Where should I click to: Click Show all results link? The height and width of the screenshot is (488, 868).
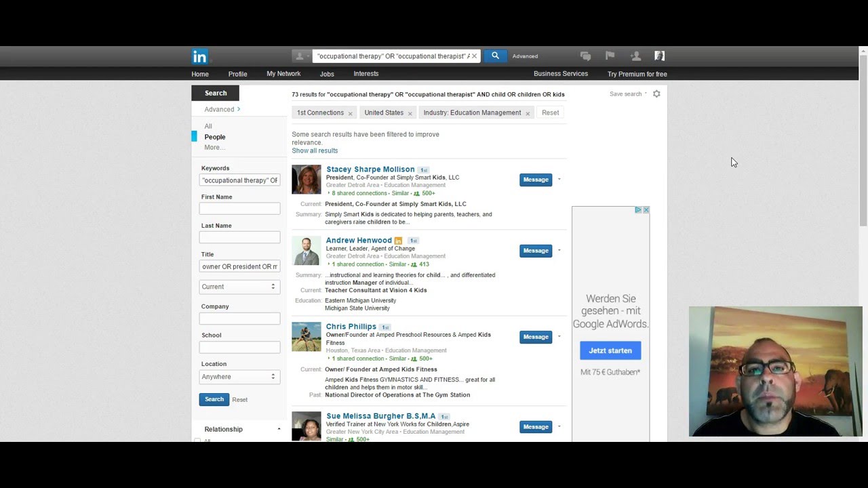click(x=315, y=150)
